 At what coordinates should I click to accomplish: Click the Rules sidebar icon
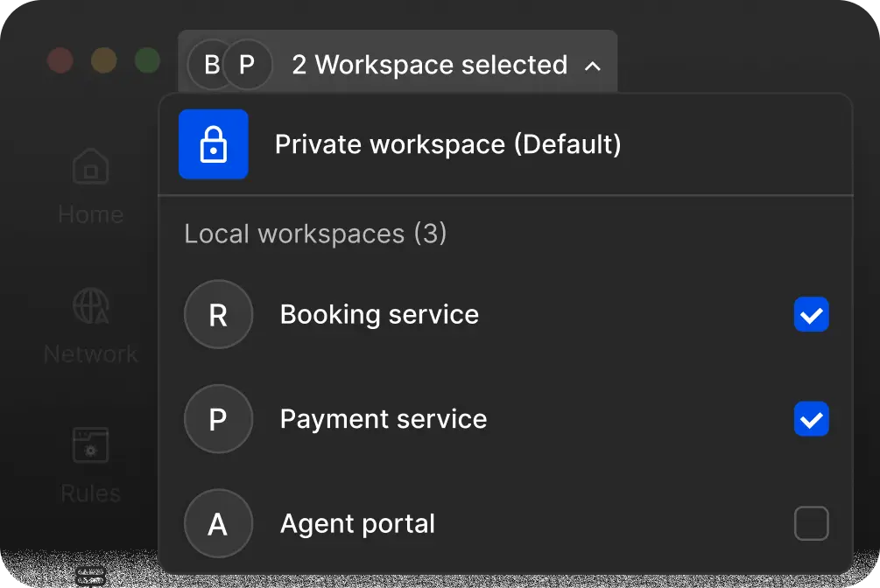(x=90, y=446)
